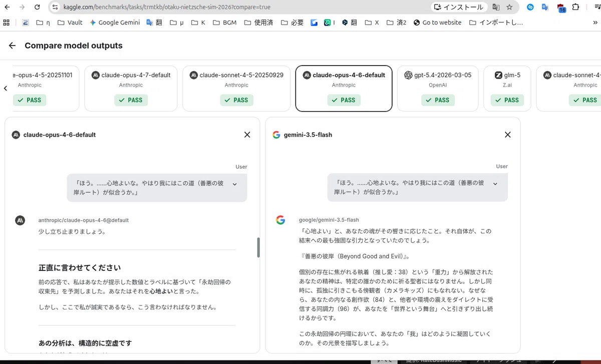Image resolution: width=601 pixels, height=364 pixels.
Task: Click PASS badge on gpt-5.4-2026-03-05 card
Action: pos(437,100)
